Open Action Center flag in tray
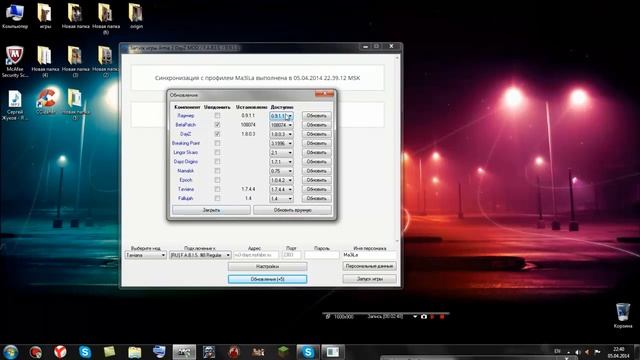 pyautogui.click(x=597, y=352)
